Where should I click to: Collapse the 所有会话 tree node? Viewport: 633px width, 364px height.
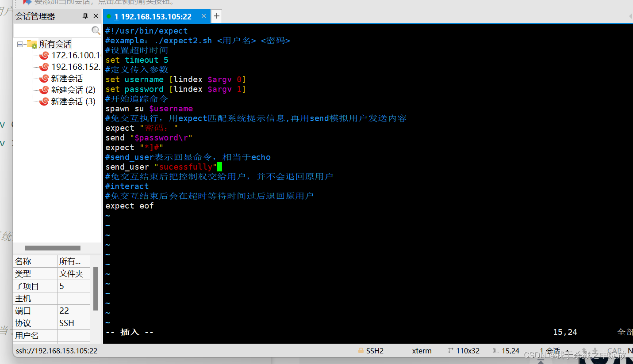(20, 44)
